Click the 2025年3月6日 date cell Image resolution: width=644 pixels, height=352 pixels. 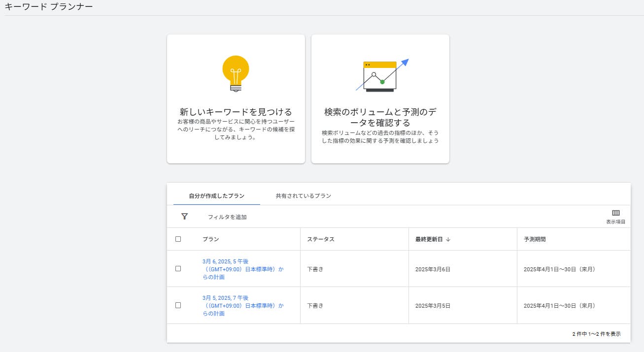(433, 269)
